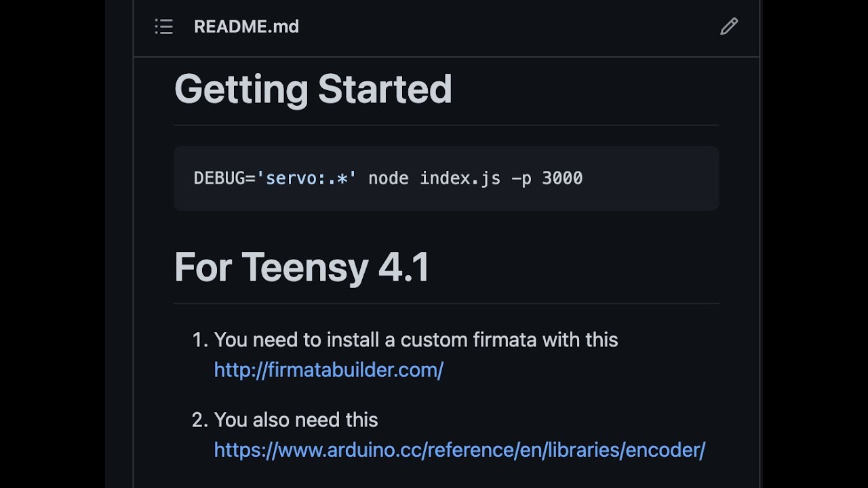Open the firmatabuilder.com link

(328, 370)
